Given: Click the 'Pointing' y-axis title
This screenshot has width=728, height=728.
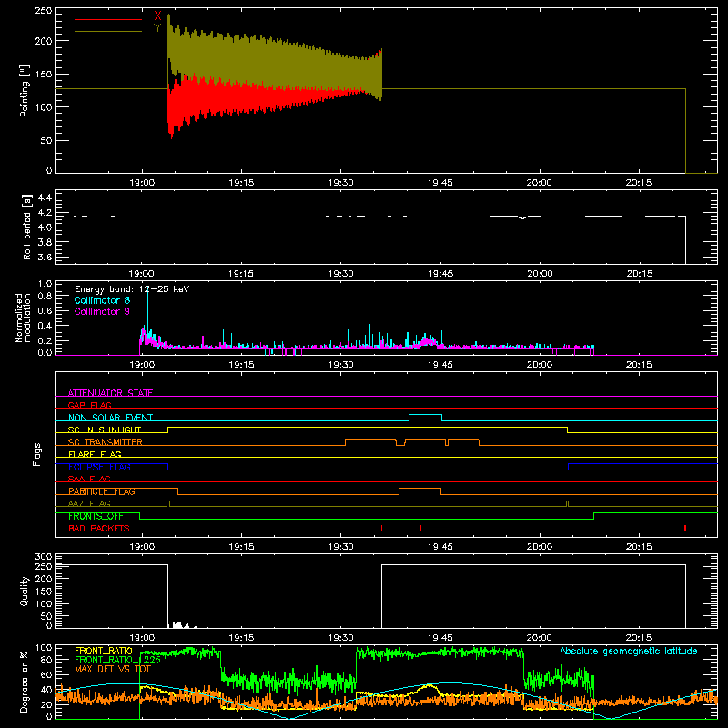Looking at the screenshot, I should [25, 90].
